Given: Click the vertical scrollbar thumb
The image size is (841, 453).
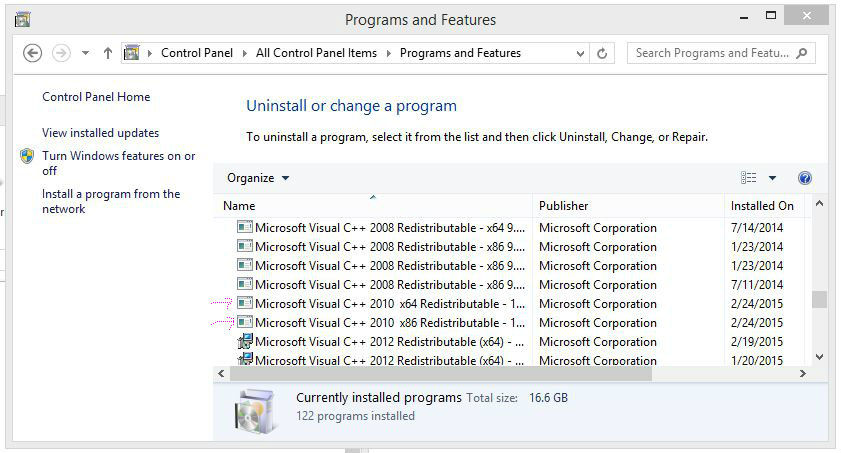Looking at the screenshot, I should point(819,300).
